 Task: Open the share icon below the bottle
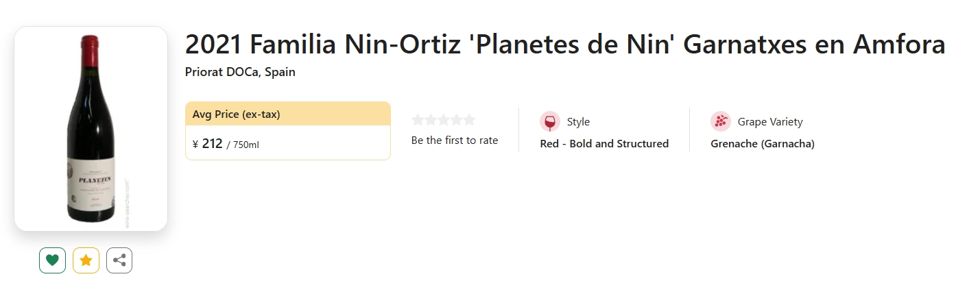pyautogui.click(x=119, y=260)
